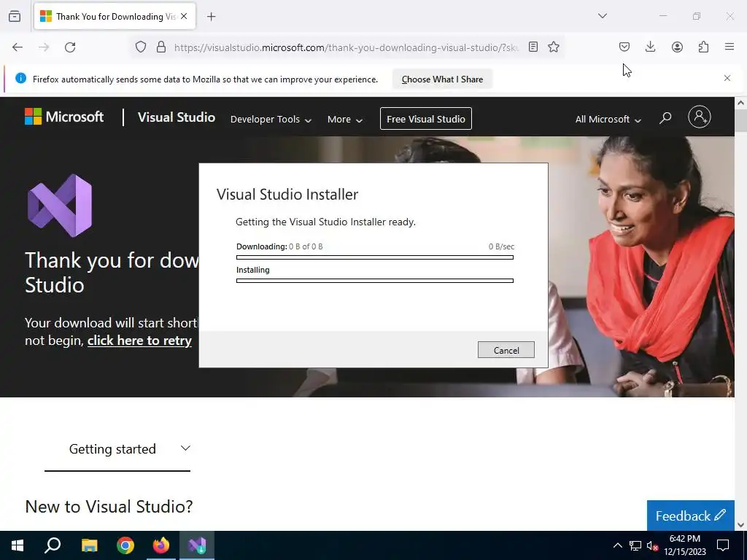The height and width of the screenshot is (560, 747).
Task: Click the Downloading progress bar
Action: [375, 257]
